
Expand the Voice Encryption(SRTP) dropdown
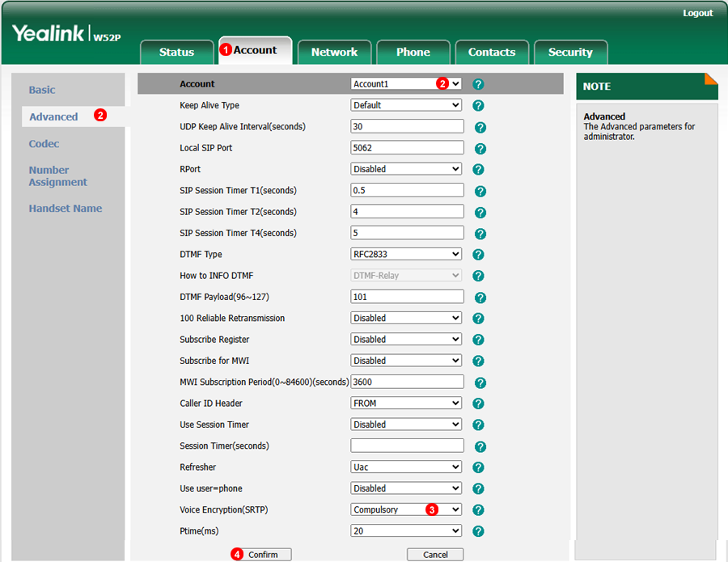coord(406,509)
